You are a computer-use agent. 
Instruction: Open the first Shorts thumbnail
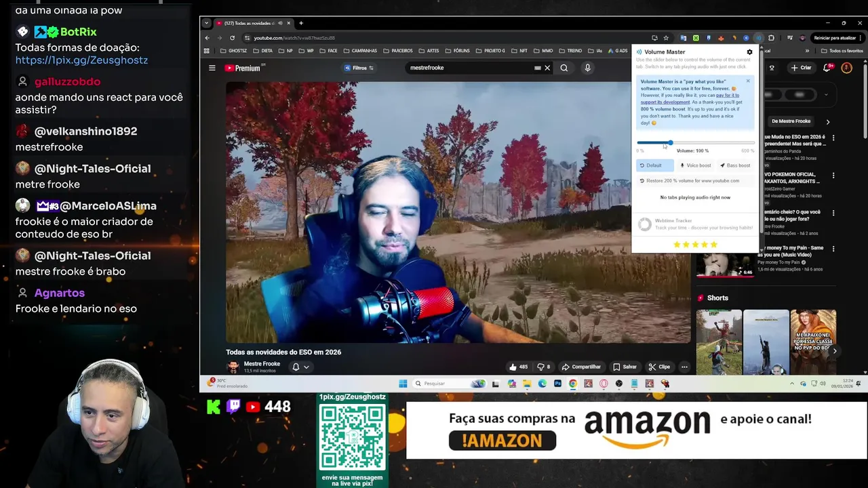[719, 342]
